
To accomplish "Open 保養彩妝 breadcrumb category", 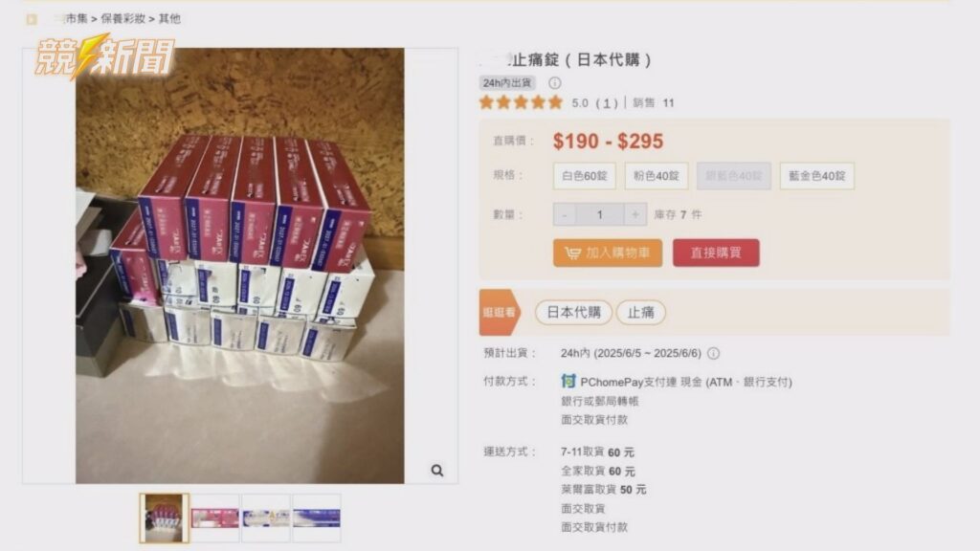I will [x=123, y=19].
